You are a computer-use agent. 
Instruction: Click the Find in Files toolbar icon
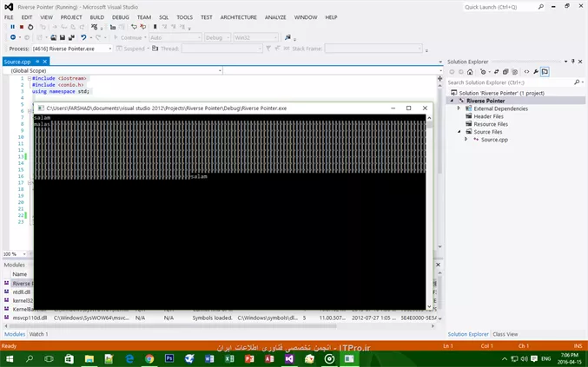[x=287, y=37]
